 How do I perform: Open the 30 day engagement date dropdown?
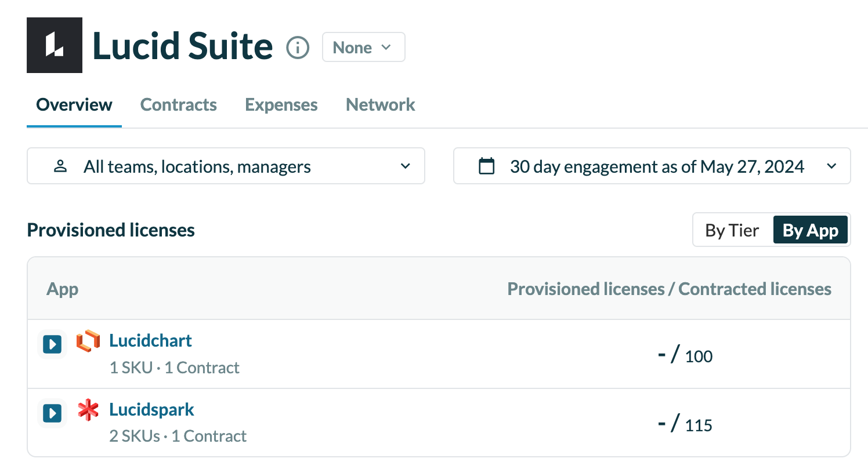(652, 166)
